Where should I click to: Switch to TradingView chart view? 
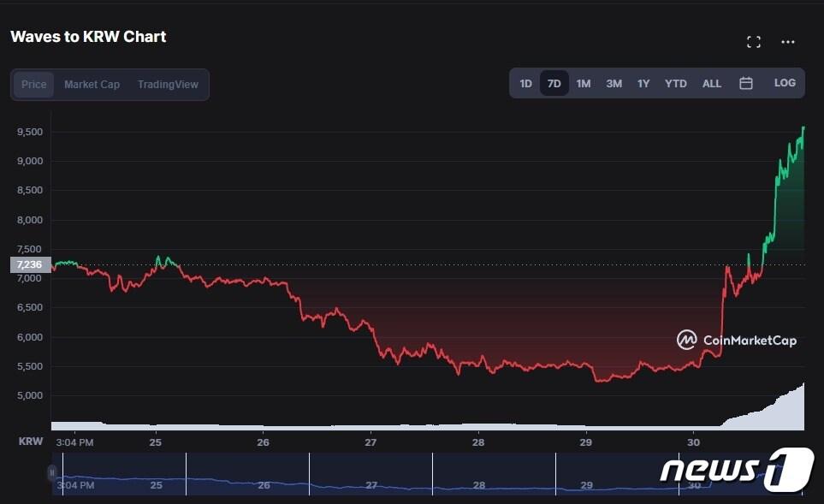point(168,85)
